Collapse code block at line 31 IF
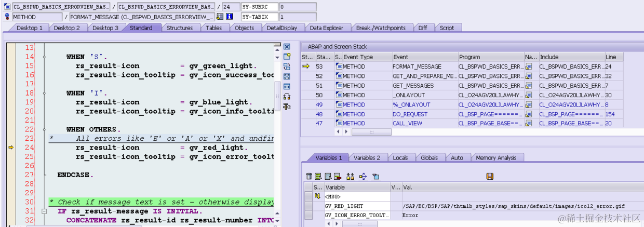This screenshot has width=644, height=227. tap(44, 211)
